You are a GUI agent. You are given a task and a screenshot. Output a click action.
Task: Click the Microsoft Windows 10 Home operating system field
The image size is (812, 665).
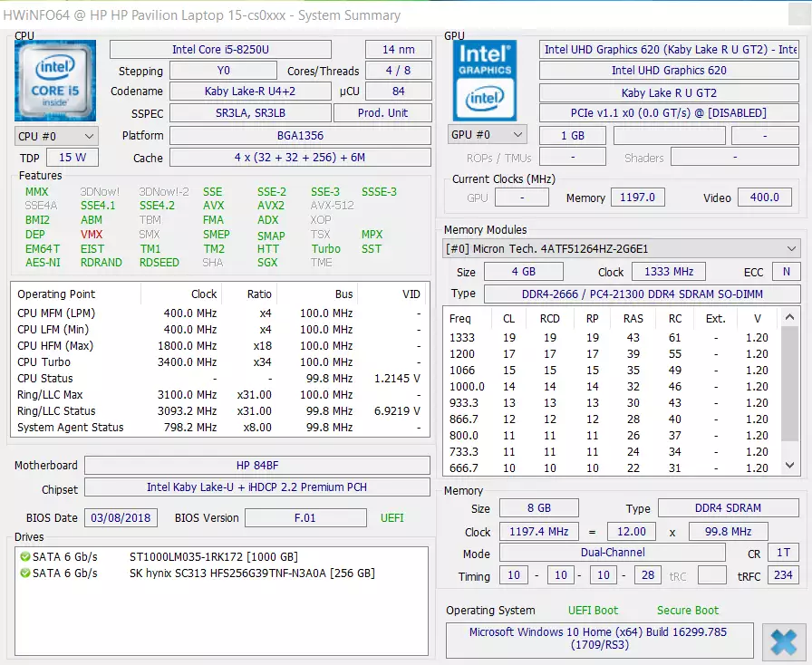[x=599, y=639]
